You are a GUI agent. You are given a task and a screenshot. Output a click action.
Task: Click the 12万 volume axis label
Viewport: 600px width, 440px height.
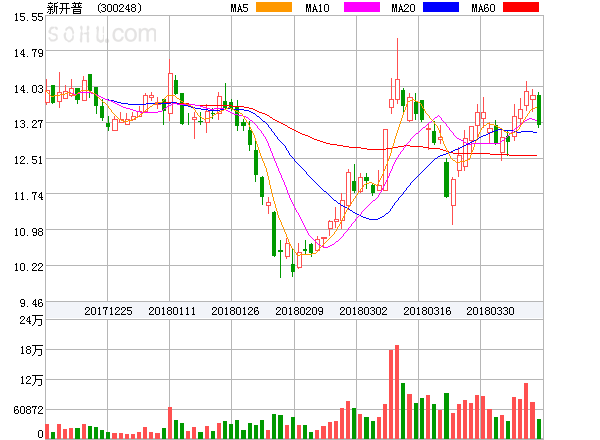coord(31,380)
